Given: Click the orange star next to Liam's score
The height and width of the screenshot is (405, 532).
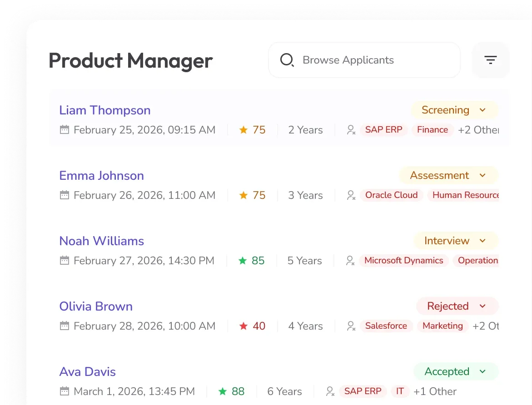Looking at the screenshot, I should click(243, 129).
